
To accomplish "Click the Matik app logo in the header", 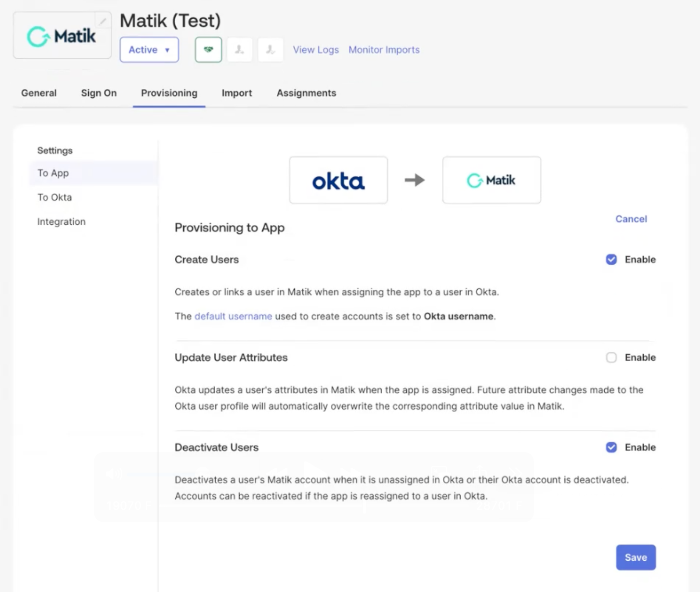I will pyautogui.click(x=62, y=36).
